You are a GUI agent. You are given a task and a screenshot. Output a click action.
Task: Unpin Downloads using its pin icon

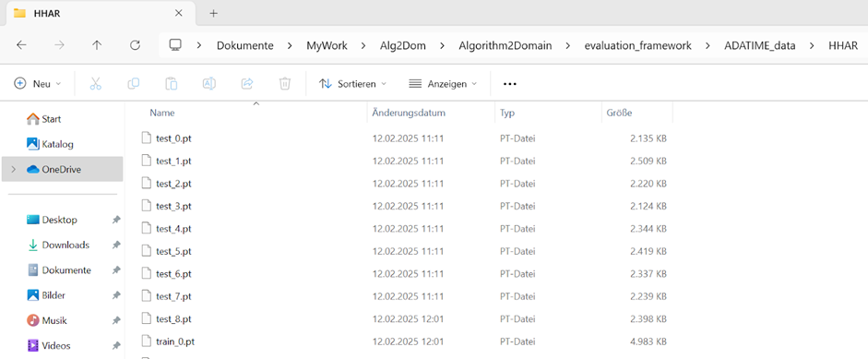pos(115,245)
